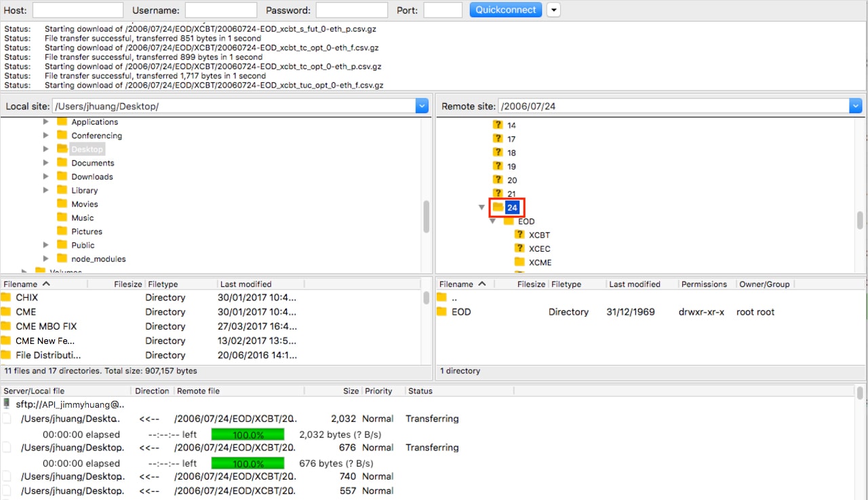
Task: Click the parent directory ".." folder icon
Action: (x=442, y=298)
